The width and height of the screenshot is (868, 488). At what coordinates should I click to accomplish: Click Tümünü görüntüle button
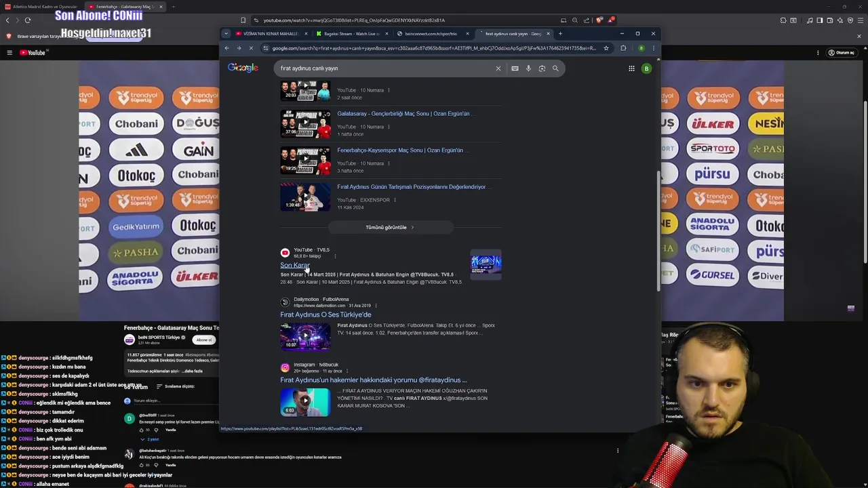[390, 228]
